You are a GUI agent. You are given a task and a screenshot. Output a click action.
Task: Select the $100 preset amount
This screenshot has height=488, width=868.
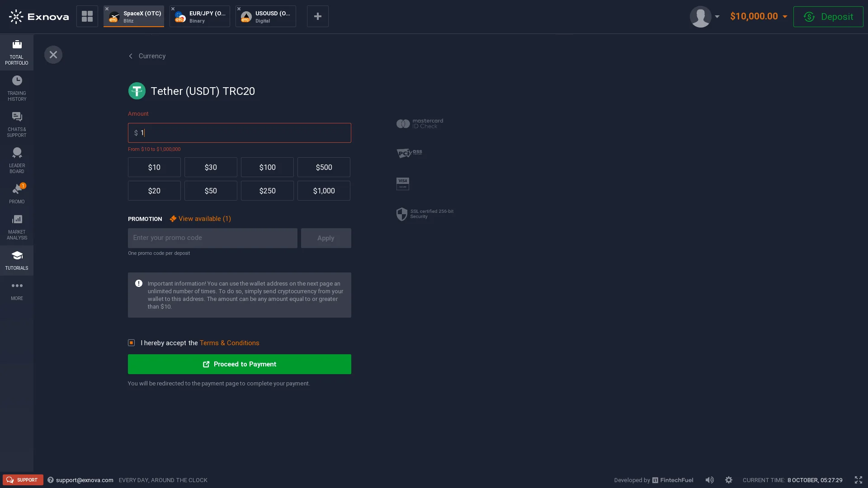(267, 167)
